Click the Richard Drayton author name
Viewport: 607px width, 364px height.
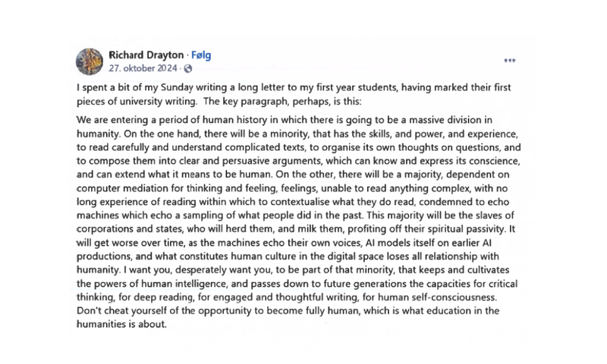(144, 55)
